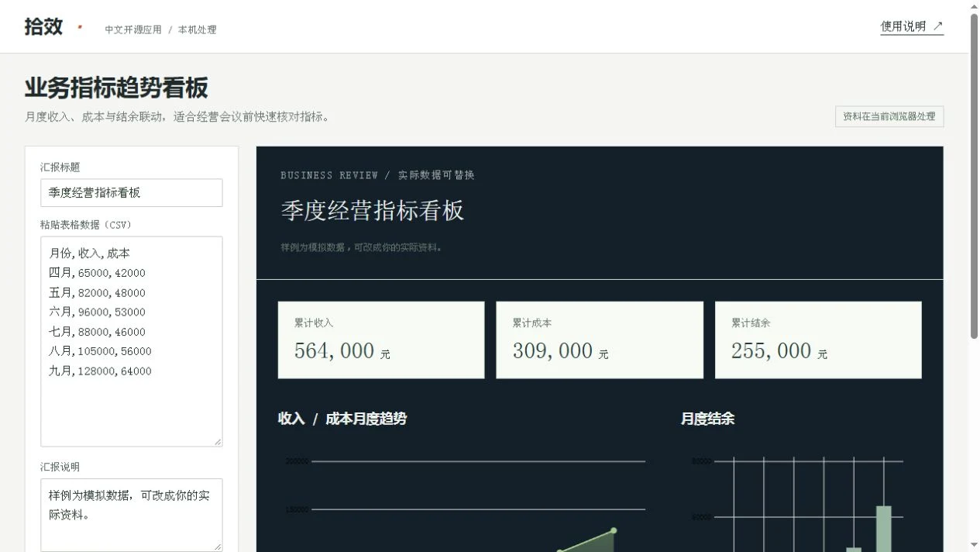
Task: Click the tallest bar in 月度结余 chart
Action: click(x=884, y=529)
